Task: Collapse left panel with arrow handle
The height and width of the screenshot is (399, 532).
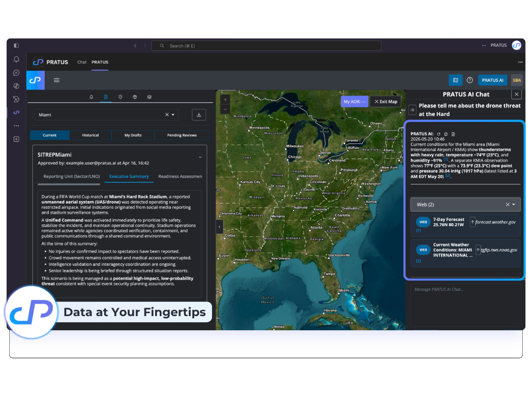Action: coord(219,227)
